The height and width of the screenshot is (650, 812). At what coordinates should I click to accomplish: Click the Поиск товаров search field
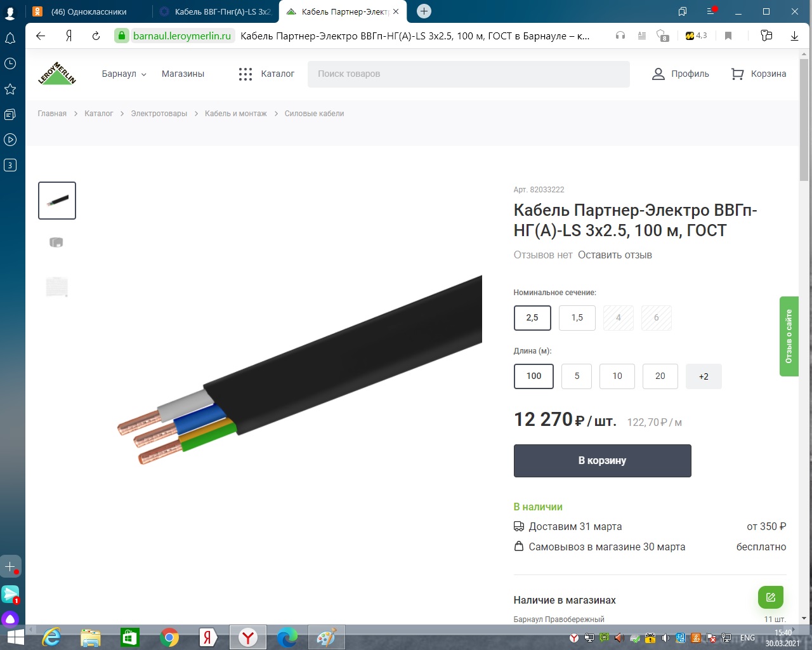[469, 74]
